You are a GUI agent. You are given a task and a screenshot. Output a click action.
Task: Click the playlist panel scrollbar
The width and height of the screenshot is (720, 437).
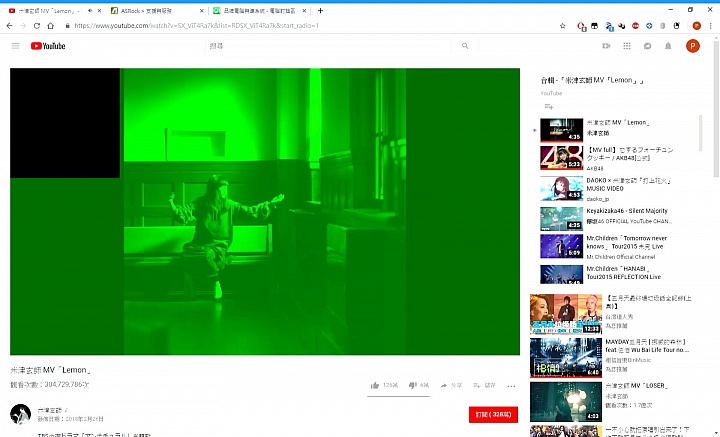pos(700,133)
